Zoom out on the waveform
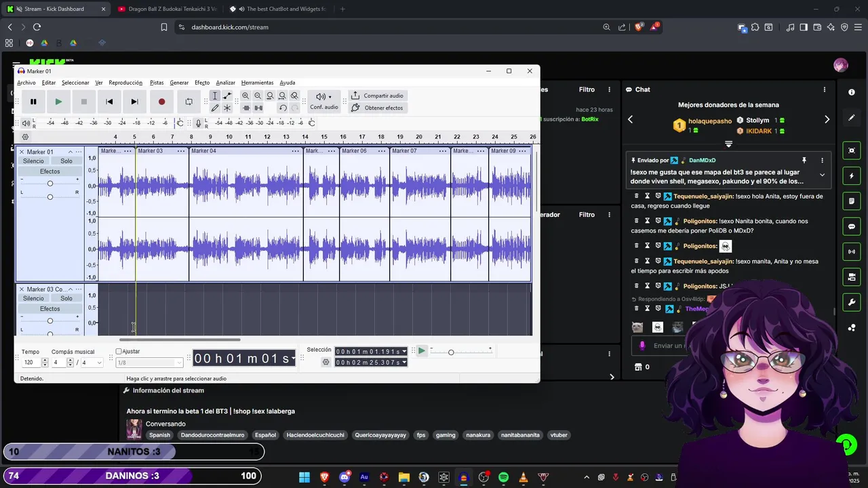 click(x=258, y=96)
